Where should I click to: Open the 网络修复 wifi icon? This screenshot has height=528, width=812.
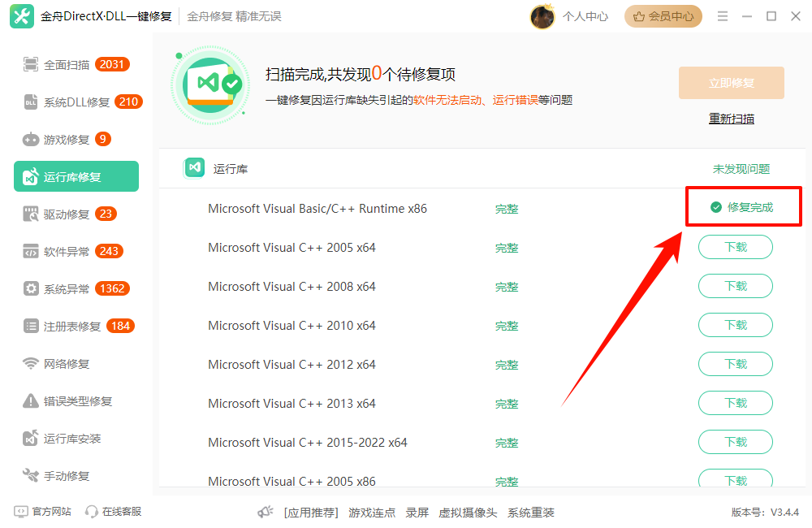(x=31, y=363)
